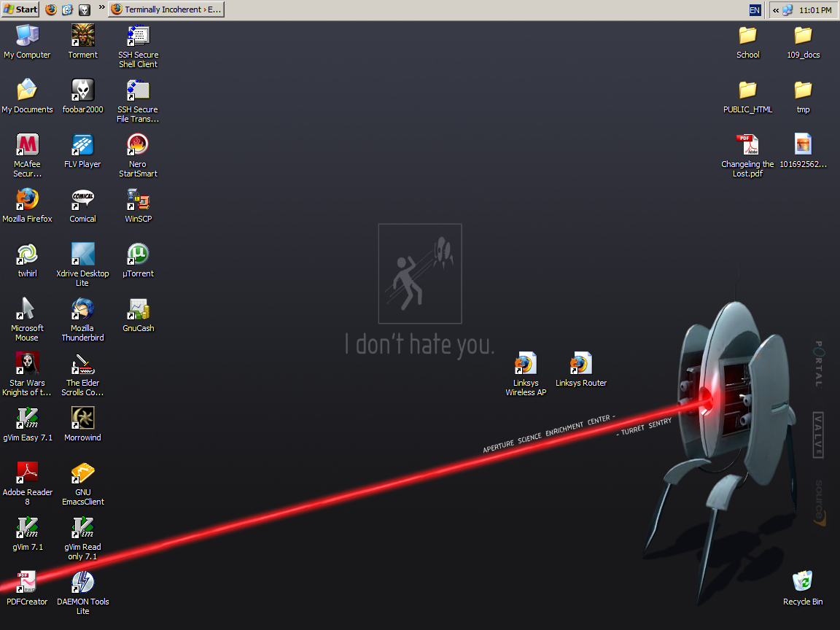Viewport: 840px width, 630px height.
Task: Click the Firefox Quick Launch icon
Action: (50, 9)
